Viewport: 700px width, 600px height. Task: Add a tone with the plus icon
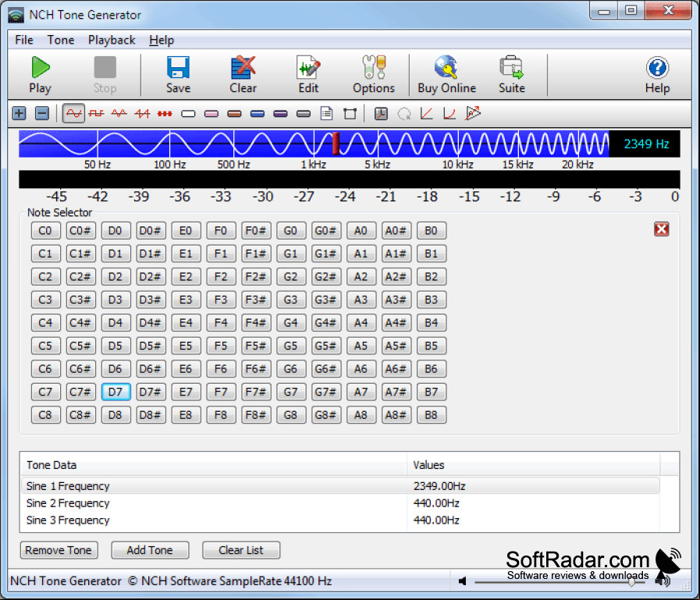coord(19,113)
